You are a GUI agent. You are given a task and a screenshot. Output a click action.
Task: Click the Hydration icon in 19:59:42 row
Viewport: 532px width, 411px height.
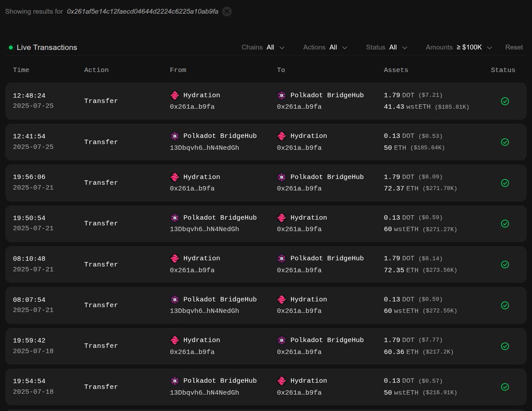click(x=175, y=340)
